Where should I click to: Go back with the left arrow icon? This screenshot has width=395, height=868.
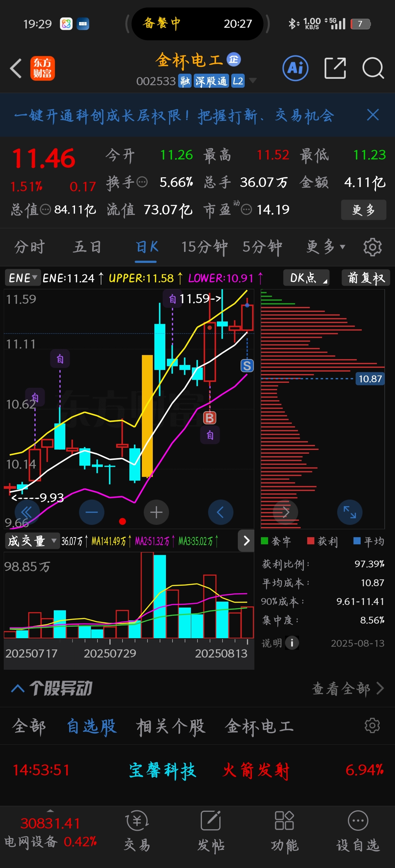(16, 68)
